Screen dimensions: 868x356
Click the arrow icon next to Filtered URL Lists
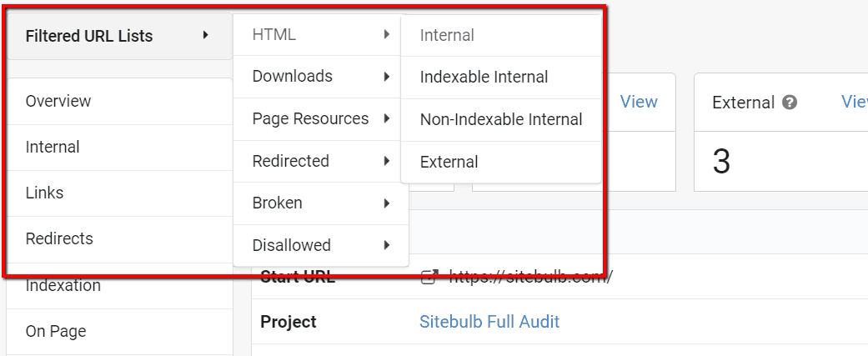(205, 36)
